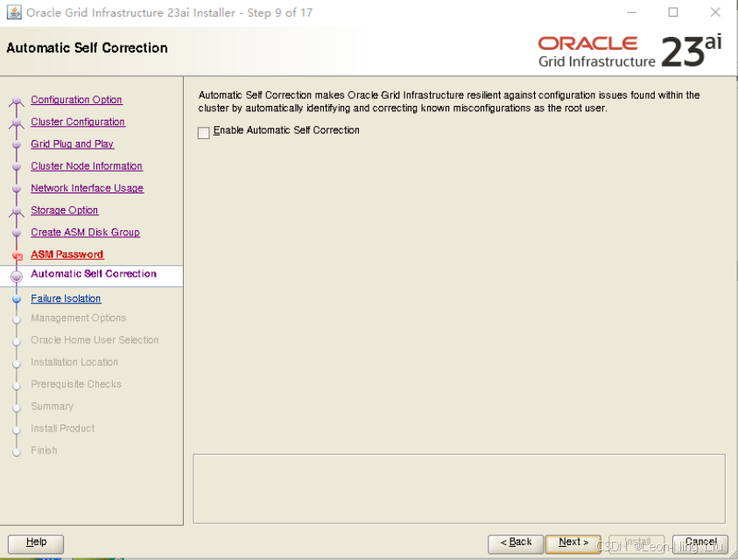Select current Automatic Self Correction step
The height and width of the screenshot is (560, 738).
click(x=94, y=274)
